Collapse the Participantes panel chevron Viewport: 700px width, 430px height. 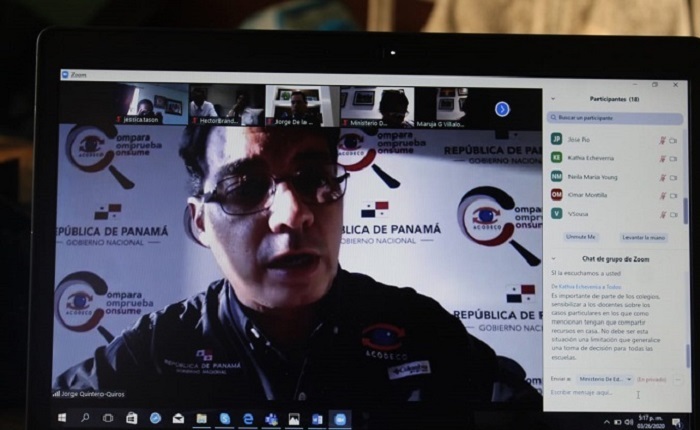click(553, 99)
